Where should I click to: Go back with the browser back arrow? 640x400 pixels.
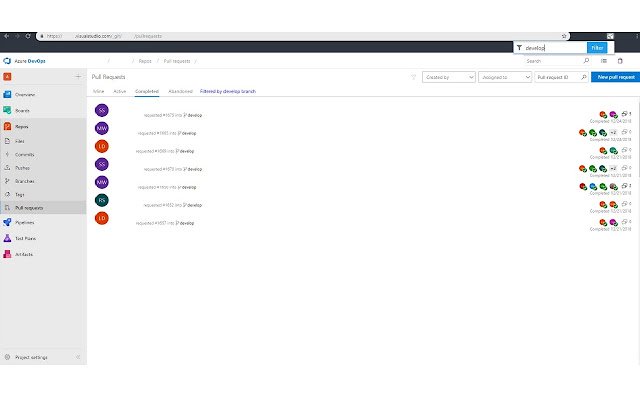coord(7,36)
